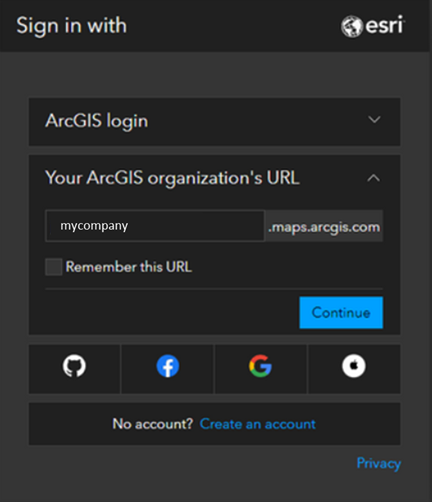The image size is (432, 502).
Task: Use the Apple login icon
Action: click(x=354, y=366)
